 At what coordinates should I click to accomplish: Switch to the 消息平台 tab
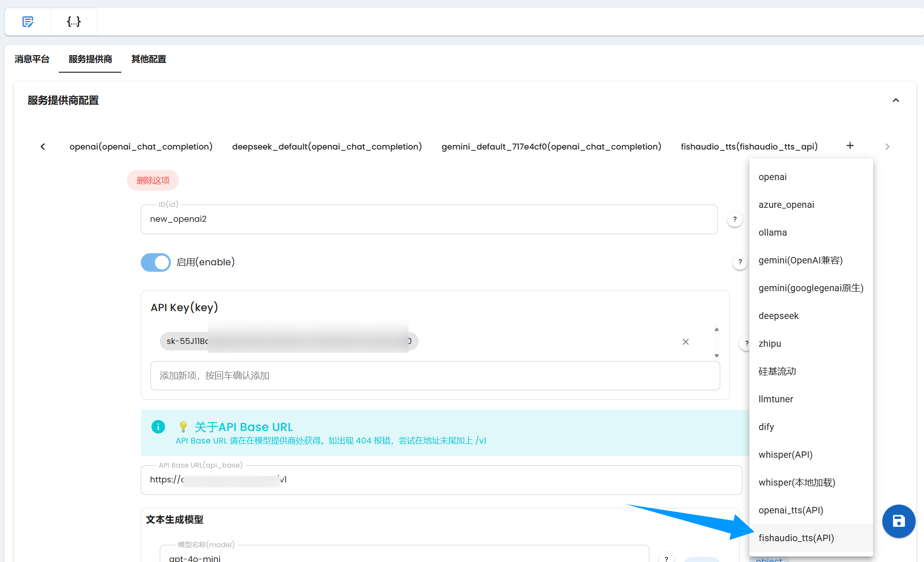[32, 59]
